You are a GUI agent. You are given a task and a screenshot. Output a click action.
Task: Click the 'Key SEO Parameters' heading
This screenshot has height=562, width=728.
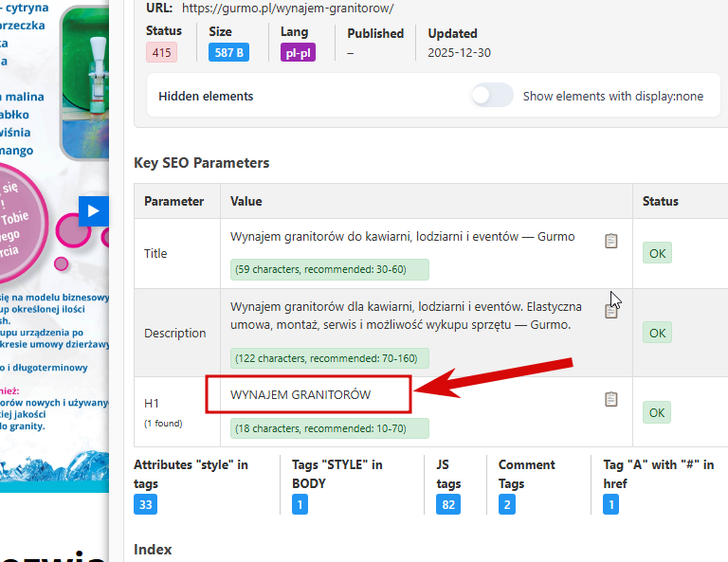pyautogui.click(x=202, y=163)
